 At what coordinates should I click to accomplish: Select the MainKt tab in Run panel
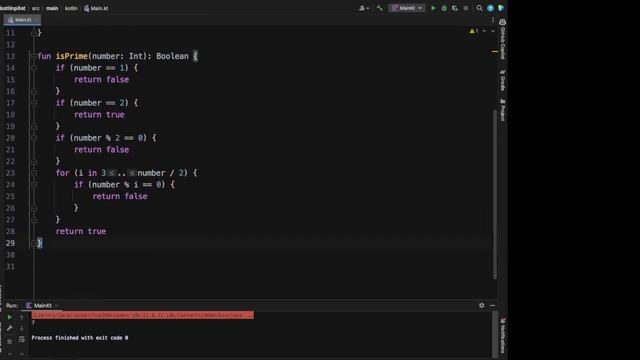(39, 305)
